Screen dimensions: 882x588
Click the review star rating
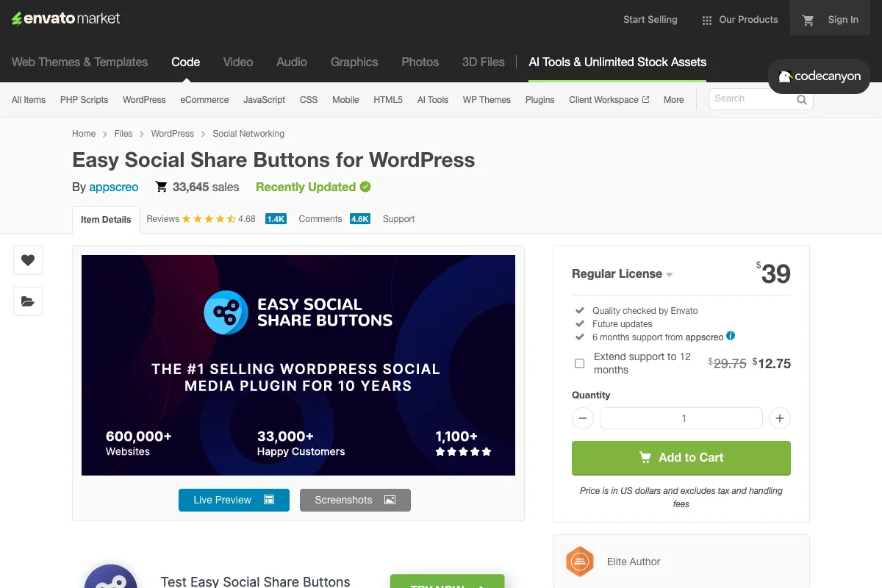209,219
